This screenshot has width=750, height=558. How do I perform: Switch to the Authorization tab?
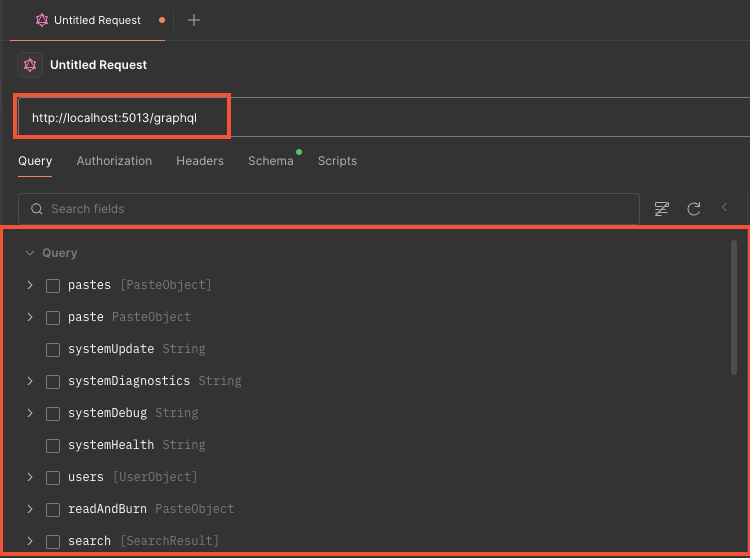[114, 161]
